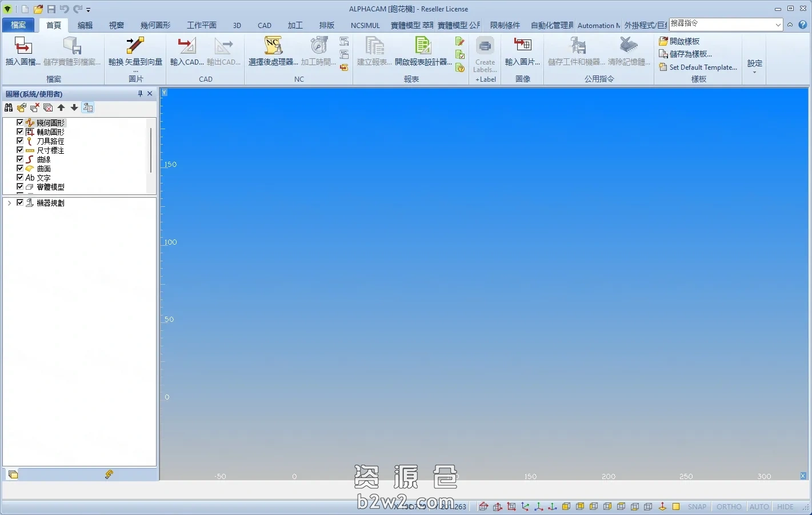The height and width of the screenshot is (515, 812).
Task: Click the yellow square swatch in status bar
Action: pyautogui.click(x=676, y=506)
